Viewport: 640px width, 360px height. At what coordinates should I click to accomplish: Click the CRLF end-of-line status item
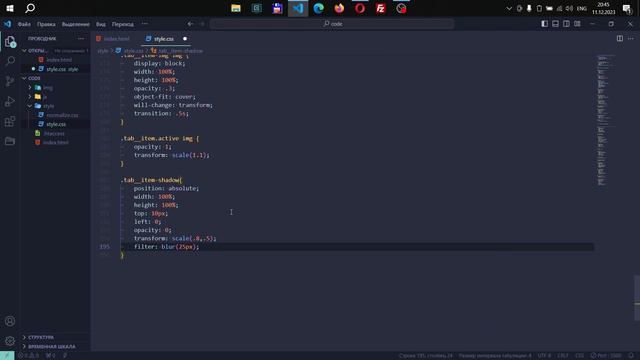563,356
